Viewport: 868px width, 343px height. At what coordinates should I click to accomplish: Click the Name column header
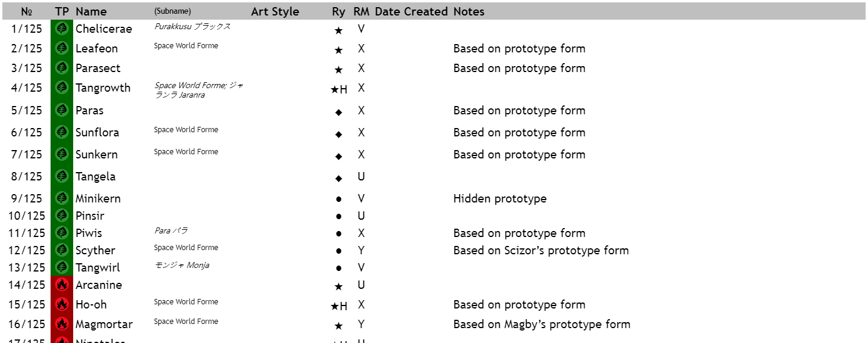coord(91,11)
